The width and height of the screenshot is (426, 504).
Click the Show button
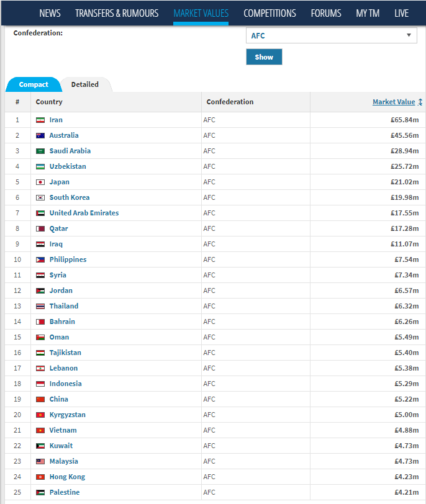(x=264, y=57)
